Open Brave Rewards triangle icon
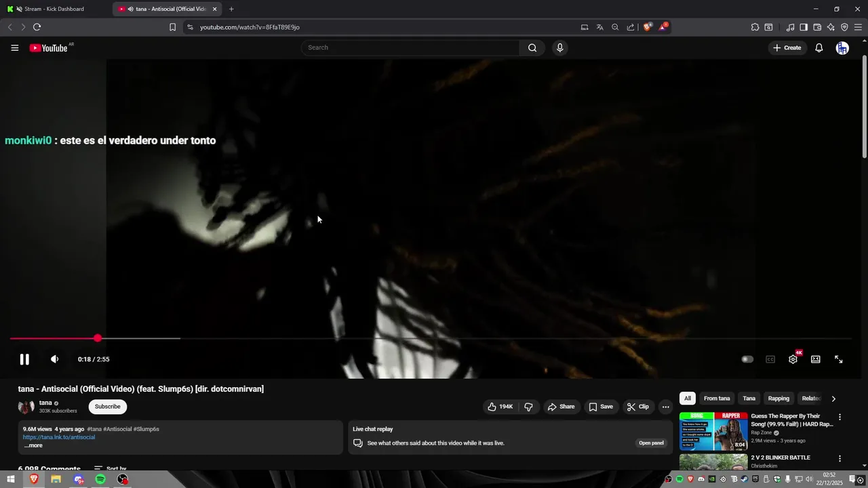This screenshot has width=868, height=488. click(663, 27)
